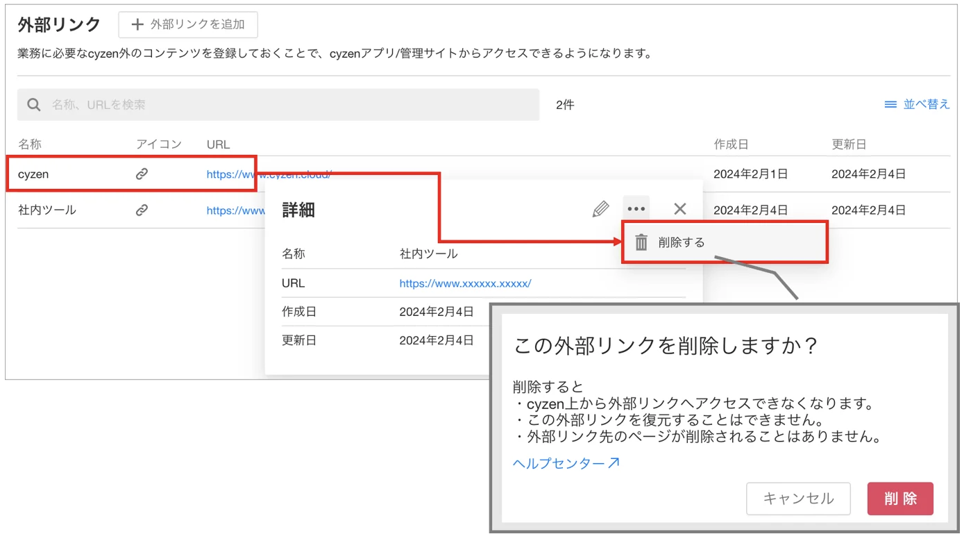
Task: Click the link icon in cyzen row
Action: (142, 174)
